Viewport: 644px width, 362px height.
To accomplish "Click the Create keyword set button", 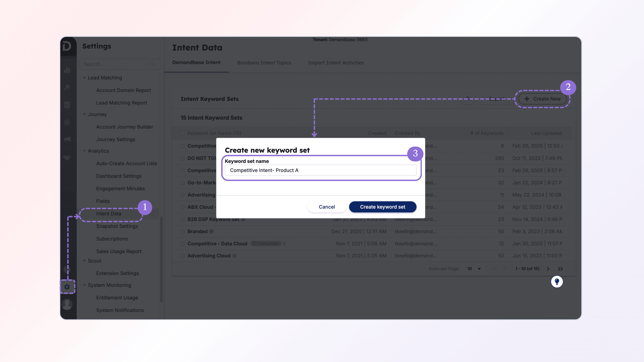I will [383, 207].
